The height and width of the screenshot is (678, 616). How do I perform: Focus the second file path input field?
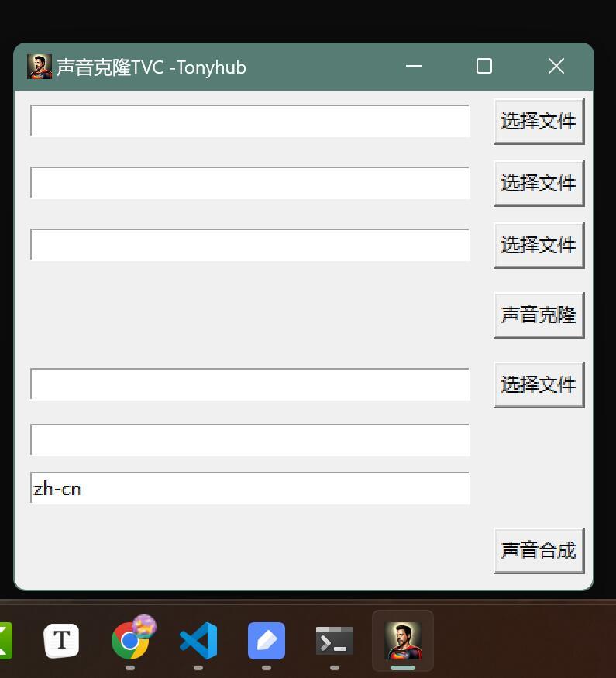[250, 183]
